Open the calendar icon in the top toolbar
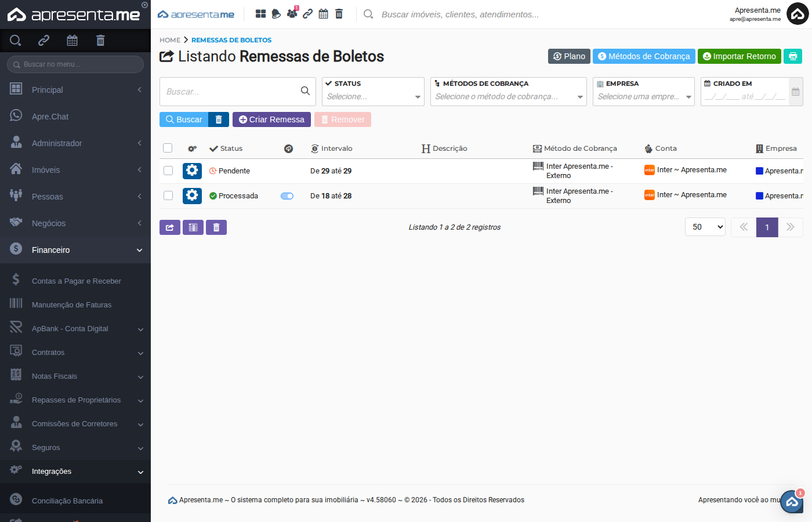Viewport: 812px width, 522px height. [323, 13]
